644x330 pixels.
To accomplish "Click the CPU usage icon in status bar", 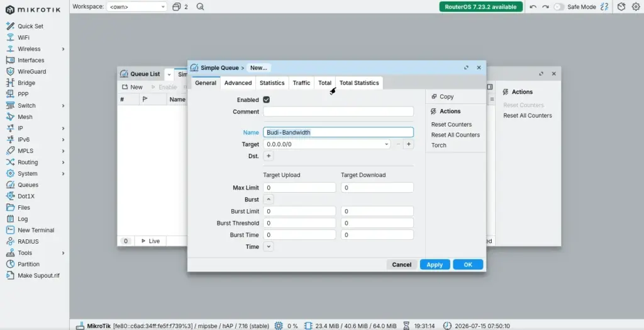I will [x=279, y=326].
